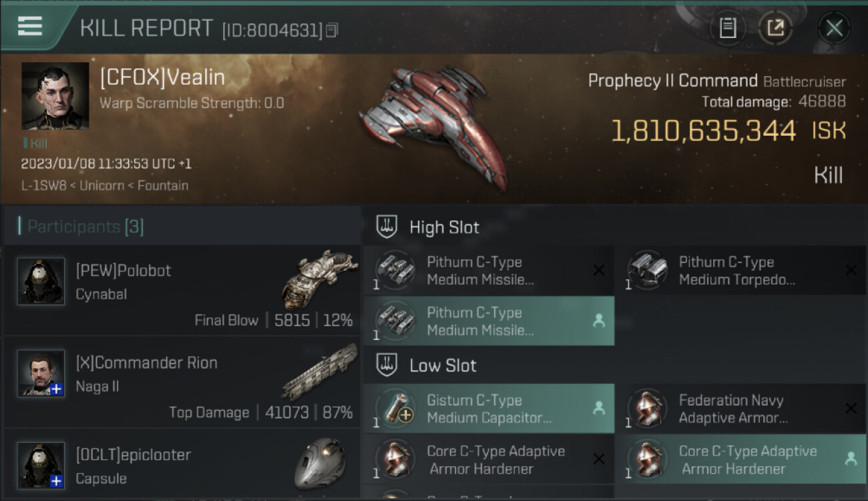This screenshot has height=501, width=868.
Task: Click the High Slot section header
Action: click(444, 227)
